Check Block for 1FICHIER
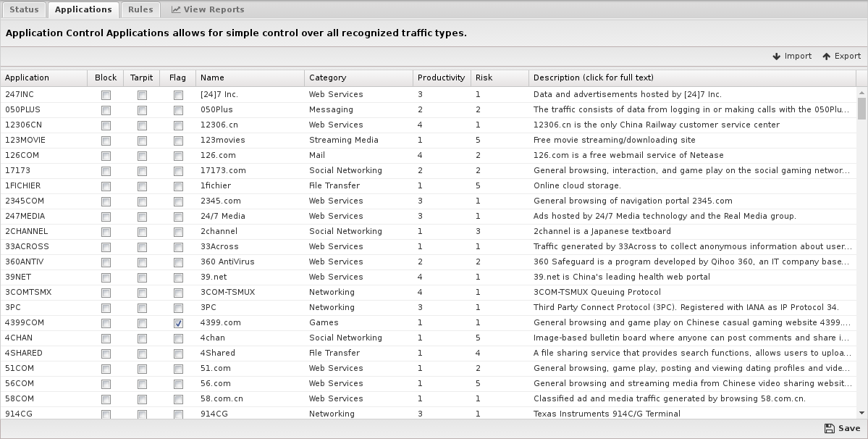 (x=106, y=187)
